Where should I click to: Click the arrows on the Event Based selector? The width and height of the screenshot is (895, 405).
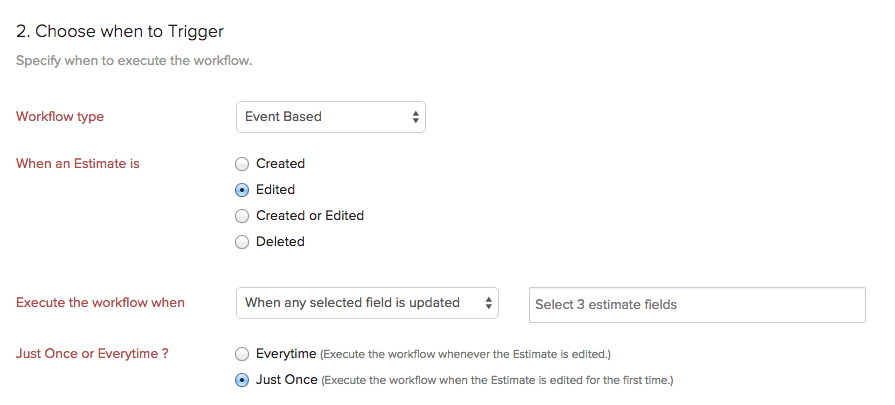point(416,117)
